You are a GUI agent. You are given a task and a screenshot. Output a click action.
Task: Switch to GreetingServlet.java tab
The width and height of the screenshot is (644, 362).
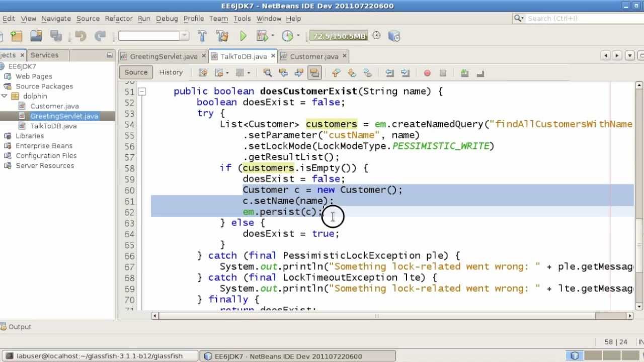tap(164, 56)
